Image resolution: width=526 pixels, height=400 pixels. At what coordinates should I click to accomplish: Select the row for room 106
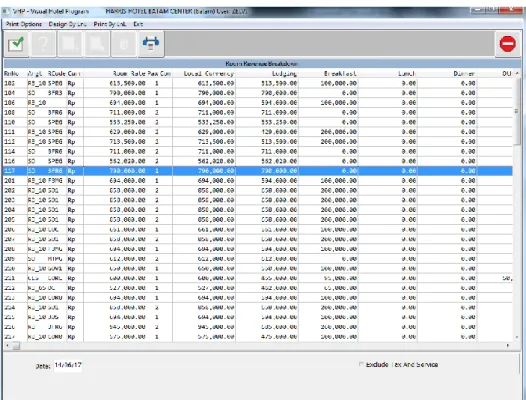(x=258, y=103)
